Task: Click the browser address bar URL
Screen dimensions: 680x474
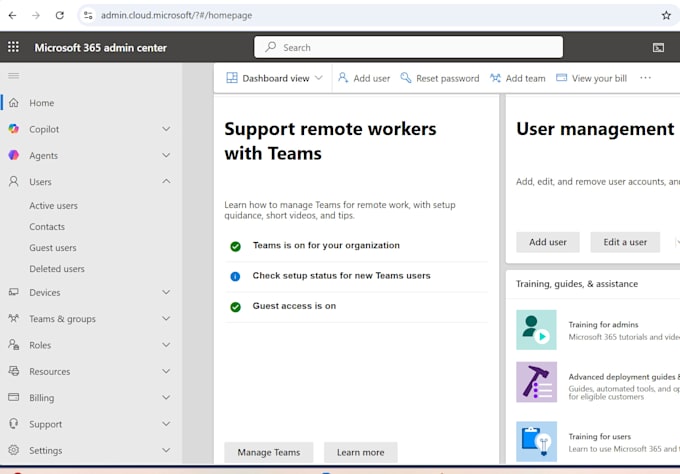Action: (176, 15)
